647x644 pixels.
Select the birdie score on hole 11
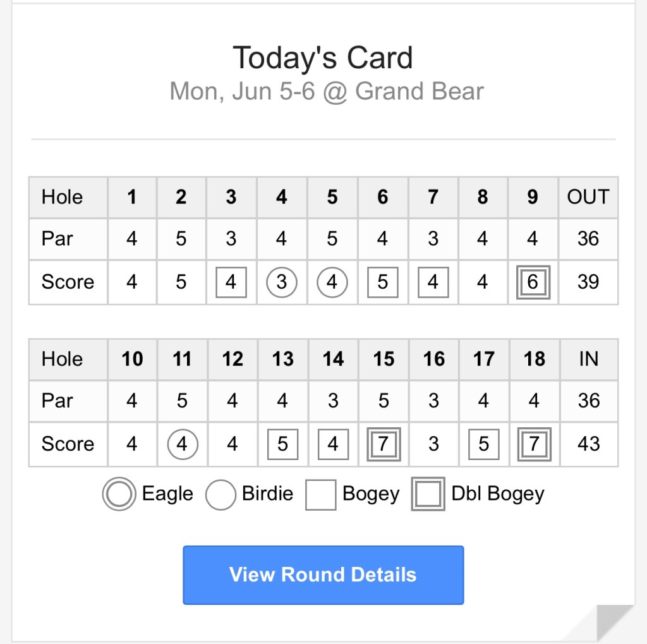(x=182, y=444)
